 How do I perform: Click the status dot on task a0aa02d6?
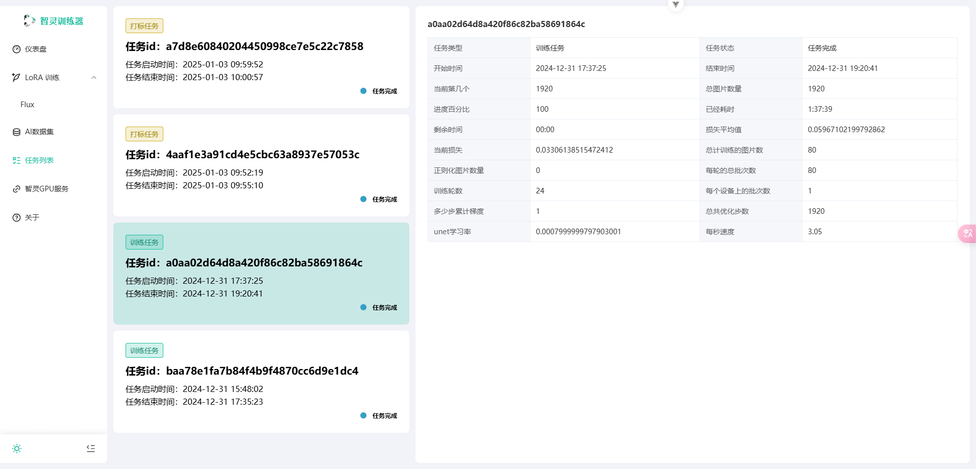click(363, 307)
